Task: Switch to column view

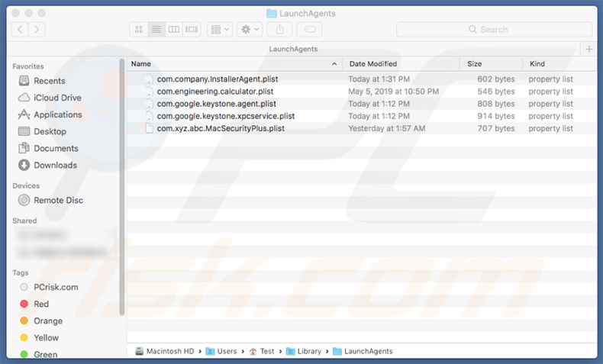Action: pyautogui.click(x=174, y=29)
